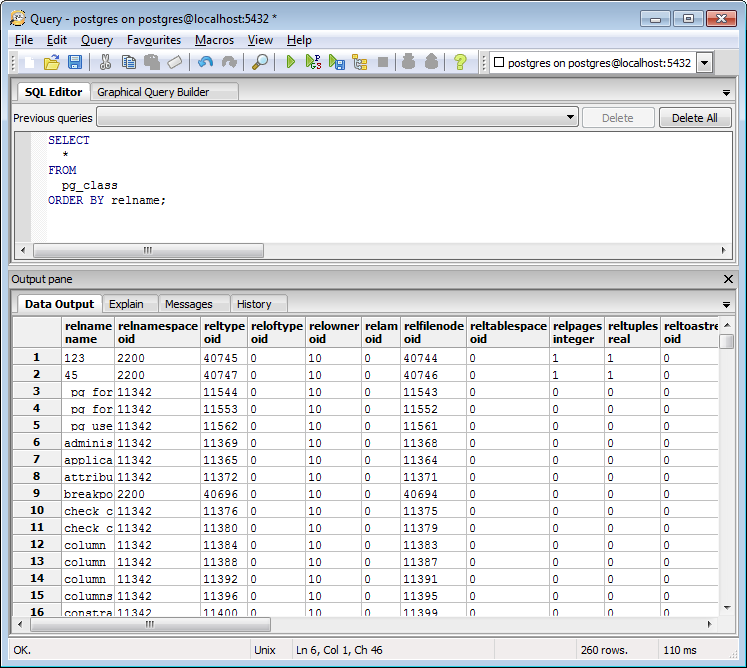Undo the last edit via the toolbar
747x668 pixels.
pyautogui.click(x=205, y=62)
